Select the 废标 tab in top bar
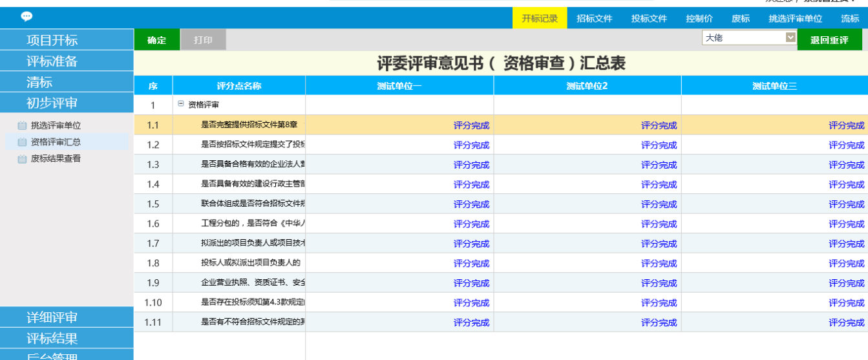The image size is (868, 360). 741,19
